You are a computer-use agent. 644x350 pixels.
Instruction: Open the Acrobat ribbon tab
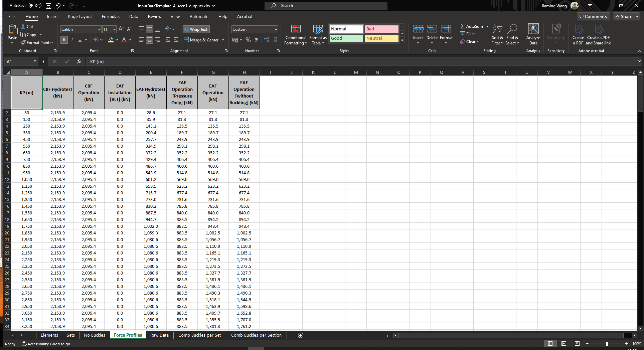[245, 16]
